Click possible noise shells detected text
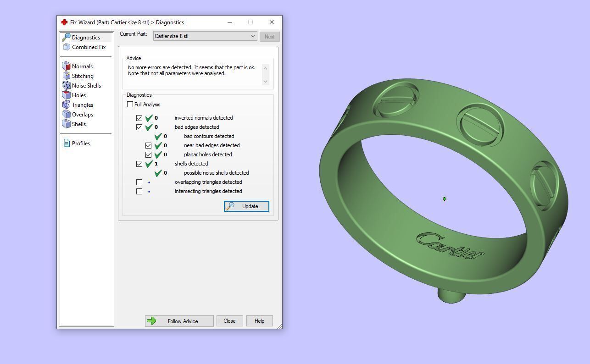 pos(217,173)
